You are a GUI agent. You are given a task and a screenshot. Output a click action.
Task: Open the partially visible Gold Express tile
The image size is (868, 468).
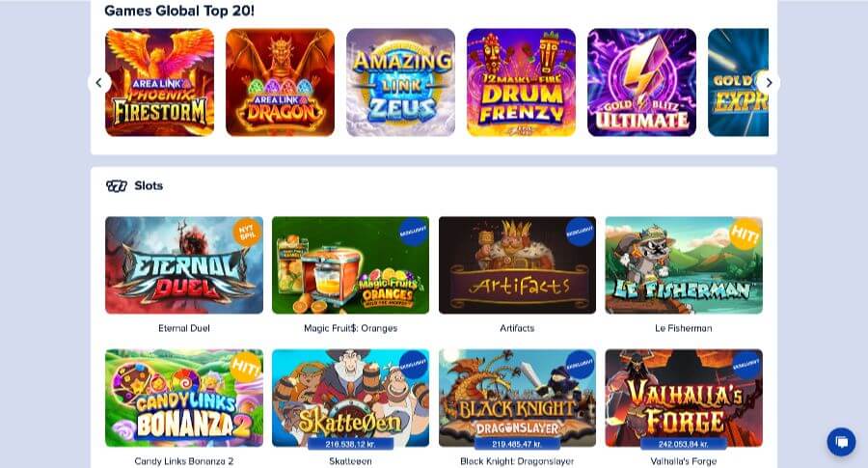[x=738, y=83]
